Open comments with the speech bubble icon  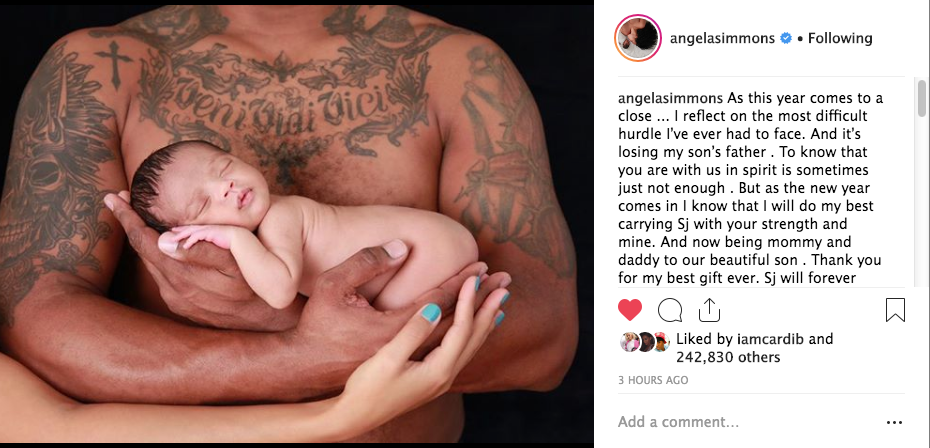[670, 310]
